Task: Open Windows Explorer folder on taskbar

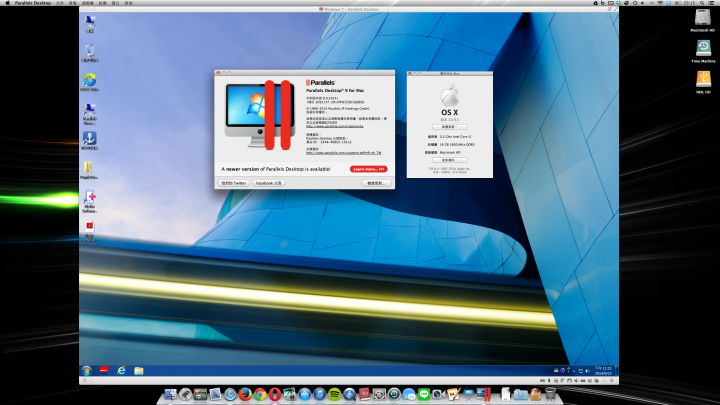Action: tap(139, 371)
